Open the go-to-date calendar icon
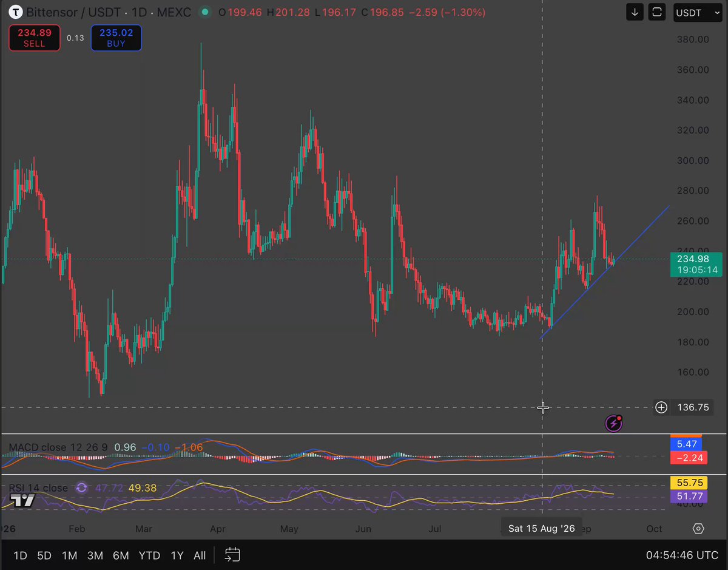The height and width of the screenshot is (570, 728). pos(232,555)
